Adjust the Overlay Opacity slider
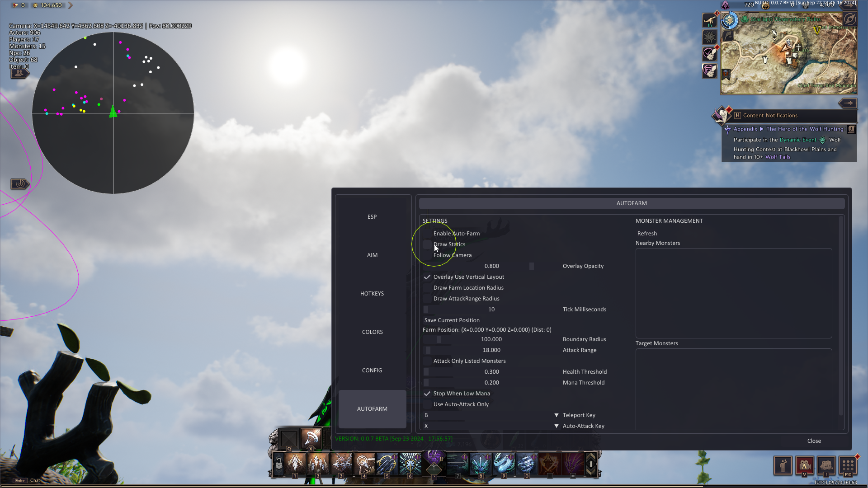The image size is (868, 488). pyautogui.click(x=532, y=266)
